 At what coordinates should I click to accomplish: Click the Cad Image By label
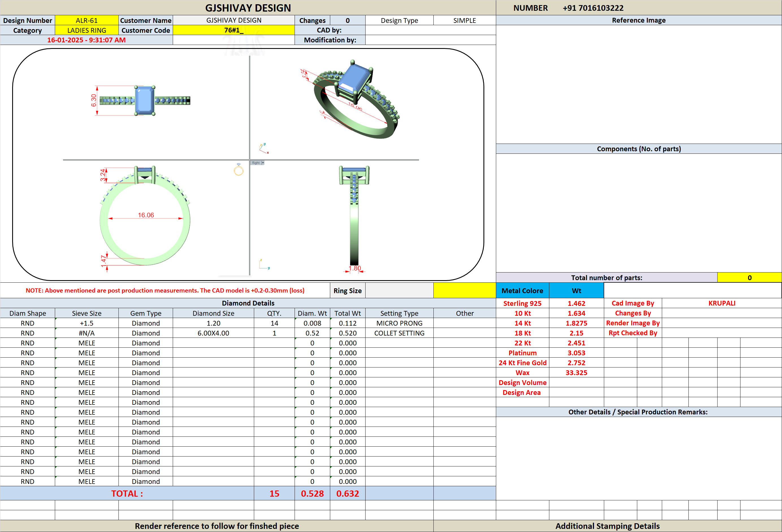(633, 303)
